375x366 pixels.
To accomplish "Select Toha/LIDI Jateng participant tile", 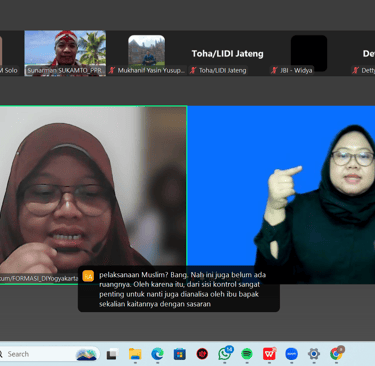I will click(227, 53).
